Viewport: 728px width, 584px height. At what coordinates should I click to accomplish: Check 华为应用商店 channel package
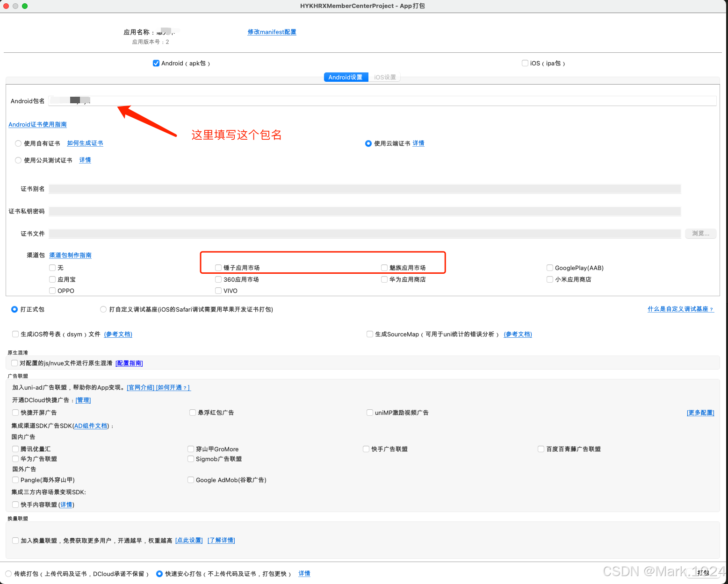pyautogui.click(x=384, y=279)
